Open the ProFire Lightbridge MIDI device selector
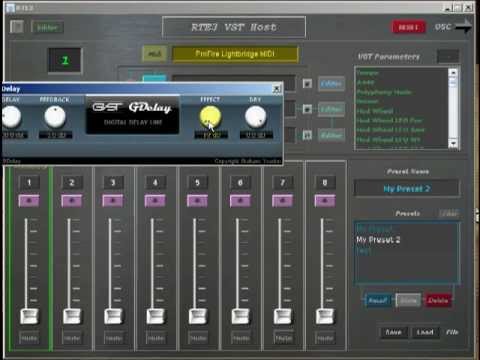The width and height of the screenshot is (480, 360). tap(235, 54)
